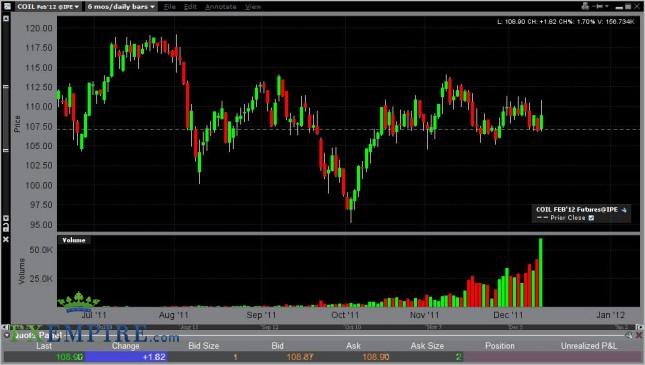The image size is (645, 365).
Task: Open the 6 mos/daily bars period dropdown
Action: [x=121, y=7]
